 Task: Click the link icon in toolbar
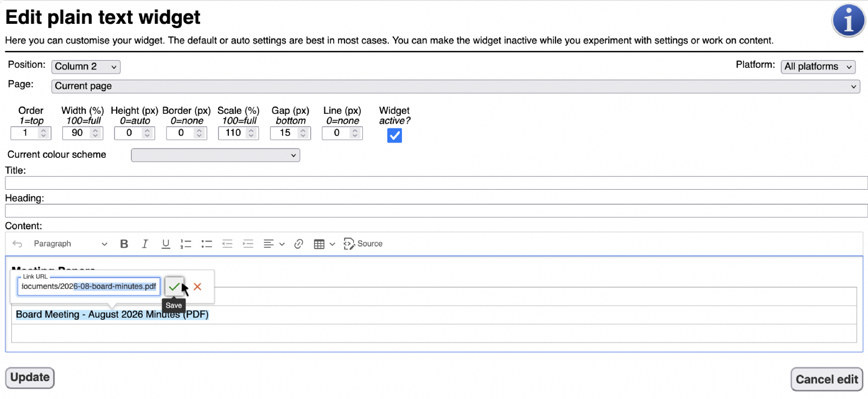[x=298, y=244]
